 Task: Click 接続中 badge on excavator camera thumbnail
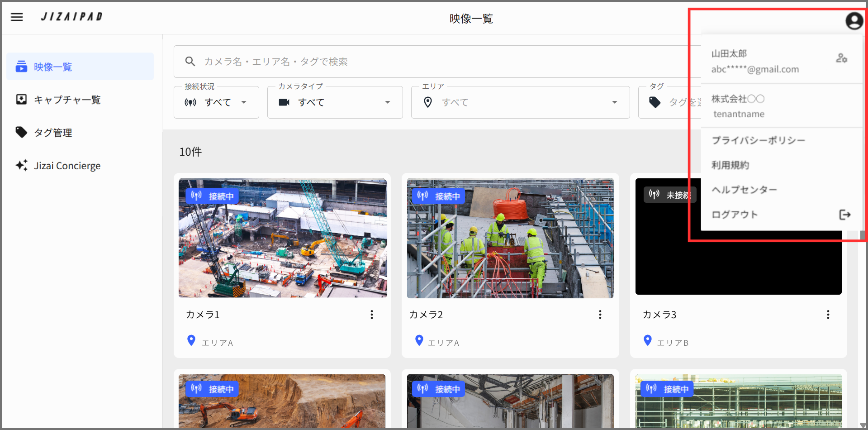click(x=212, y=389)
